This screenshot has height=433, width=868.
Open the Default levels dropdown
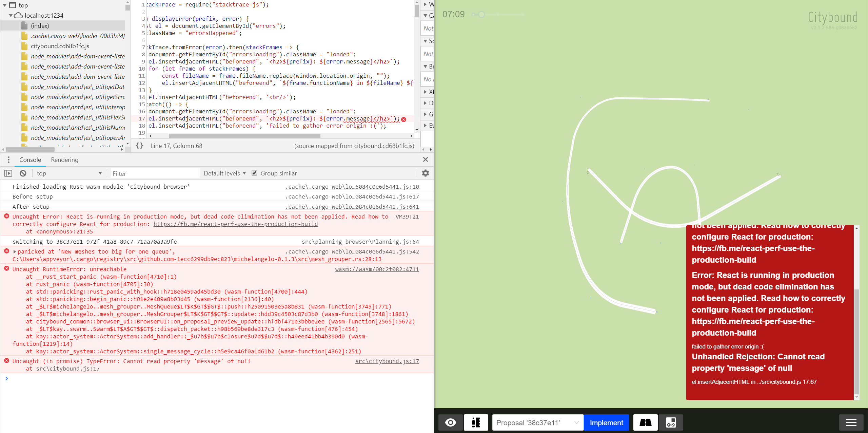(x=225, y=173)
